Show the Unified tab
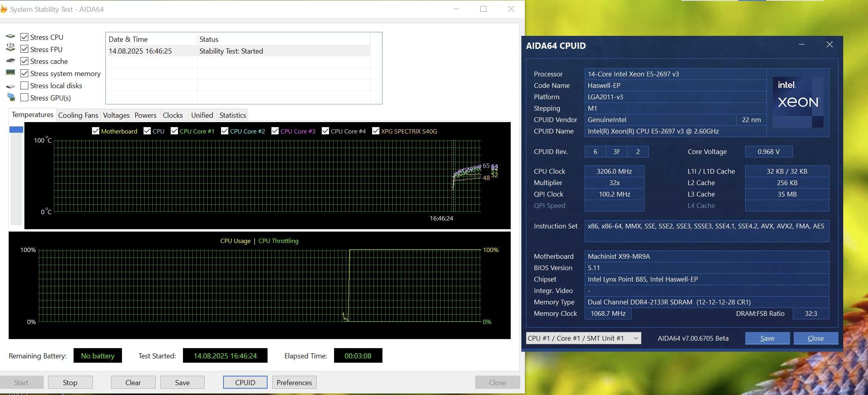 [202, 115]
